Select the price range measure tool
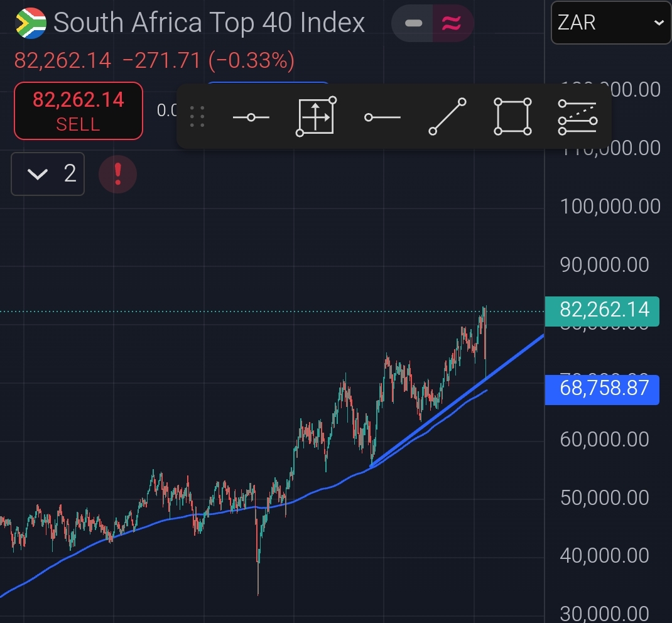Image resolution: width=672 pixels, height=623 pixels. tap(316, 117)
